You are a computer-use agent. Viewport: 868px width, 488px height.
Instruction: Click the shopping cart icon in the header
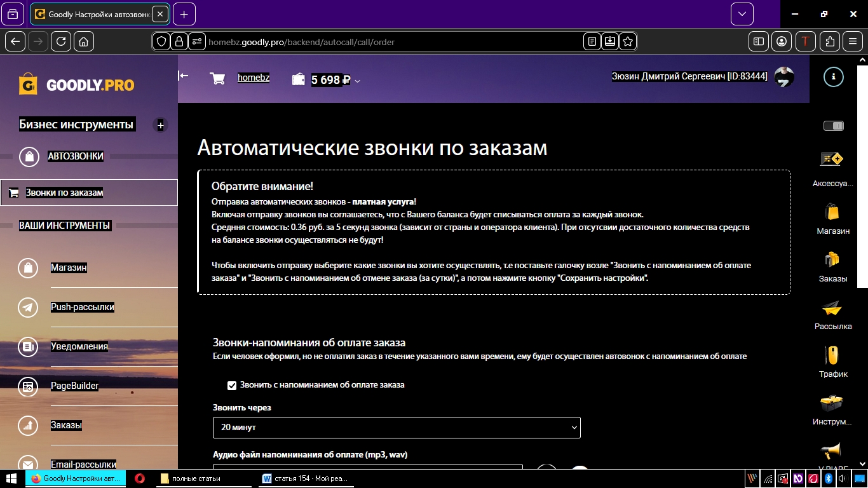click(x=218, y=78)
